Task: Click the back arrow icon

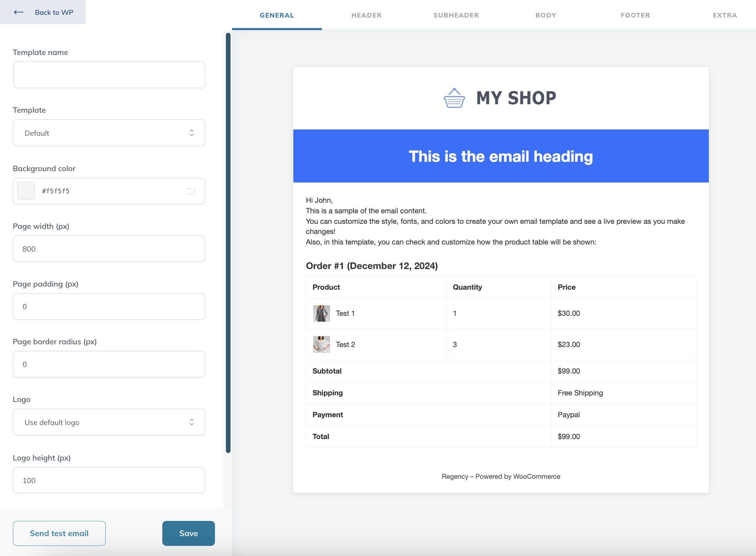Action: [19, 12]
